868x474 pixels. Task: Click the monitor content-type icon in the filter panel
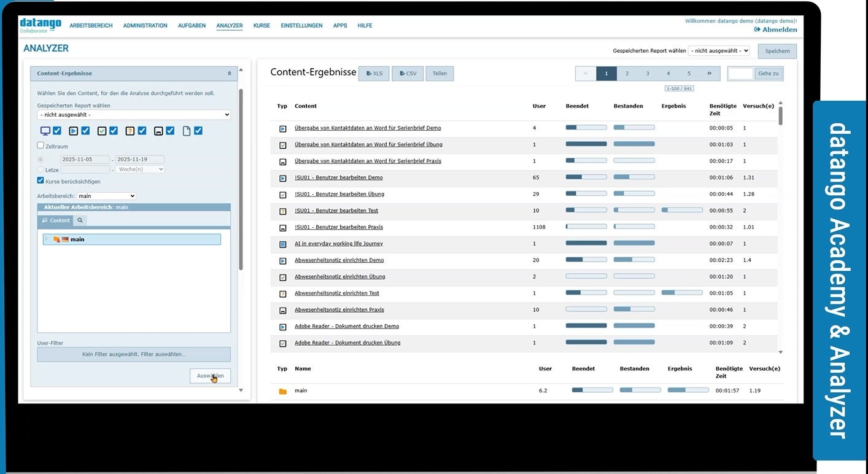[x=45, y=131]
